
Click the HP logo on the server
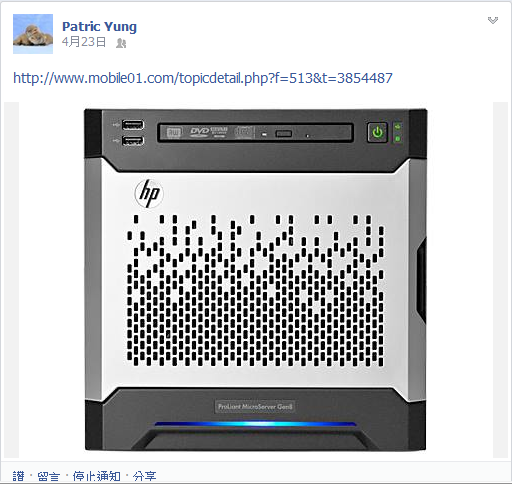coord(149,193)
